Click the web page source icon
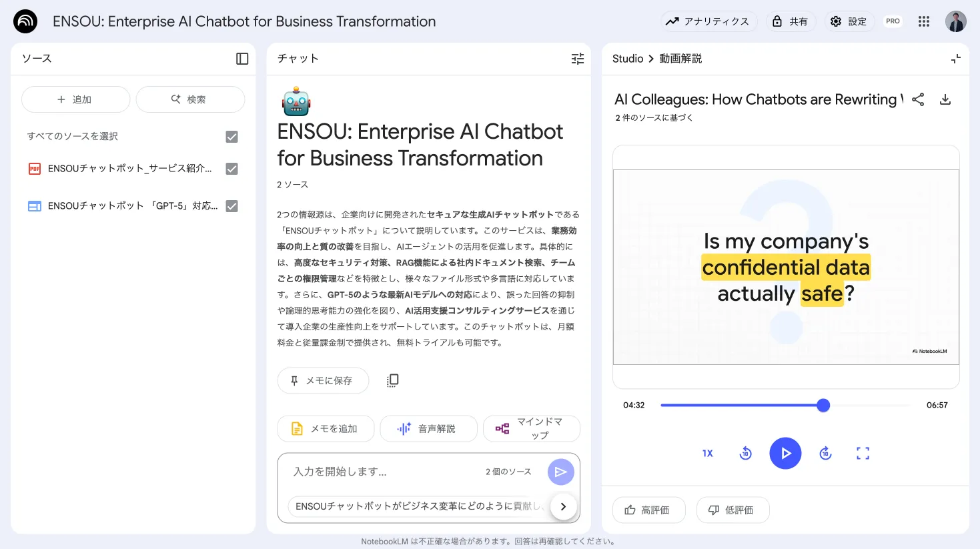980x549 pixels. (35, 206)
